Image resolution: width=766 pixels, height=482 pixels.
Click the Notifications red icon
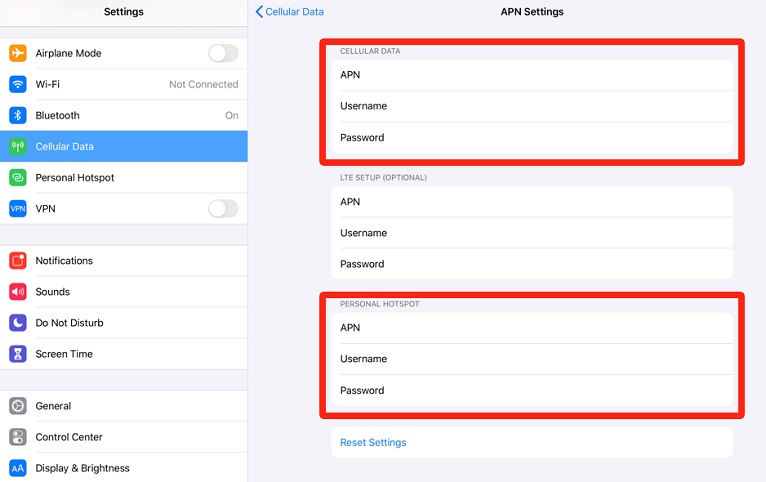coord(18,261)
